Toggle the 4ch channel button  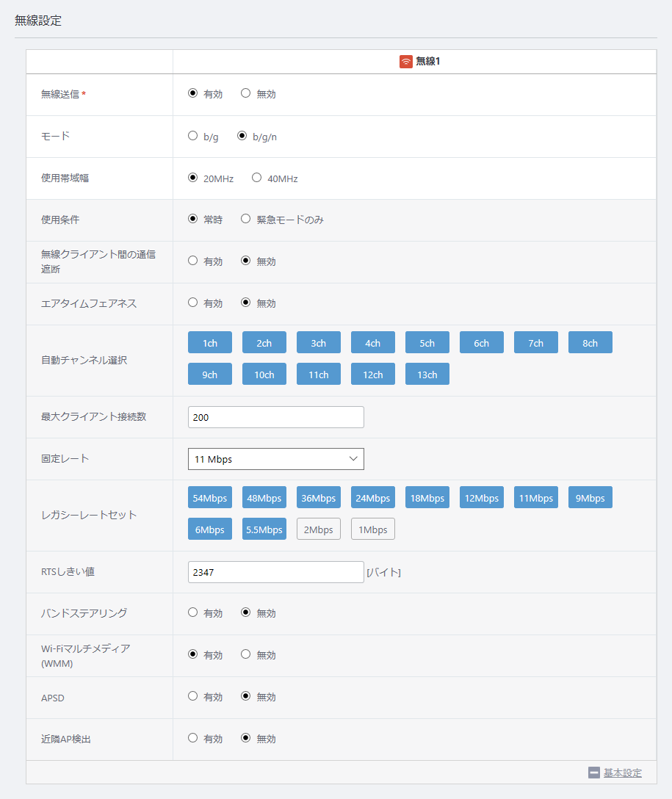[373, 342]
